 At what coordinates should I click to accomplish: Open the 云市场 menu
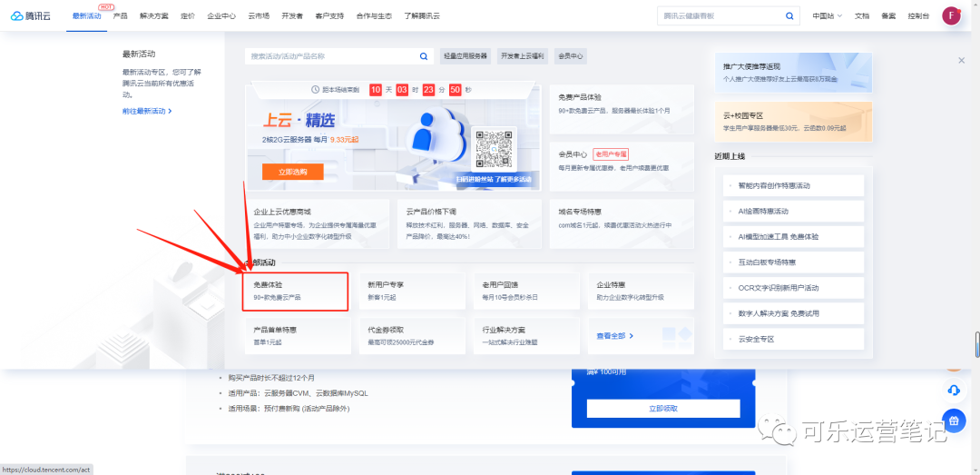click(x=259, y=15)
